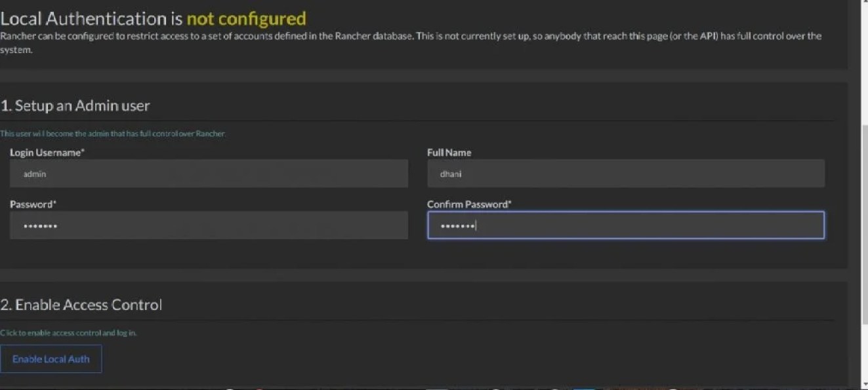Click 'This user will become the admin' hint text
The width and height of the screenshot is (868, 390).
[113, 134]
